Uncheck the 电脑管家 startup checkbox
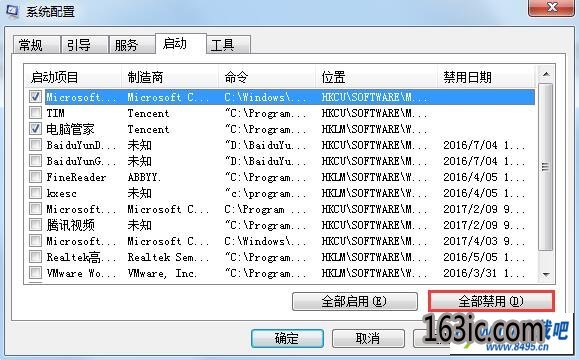 tap(35, 129)
